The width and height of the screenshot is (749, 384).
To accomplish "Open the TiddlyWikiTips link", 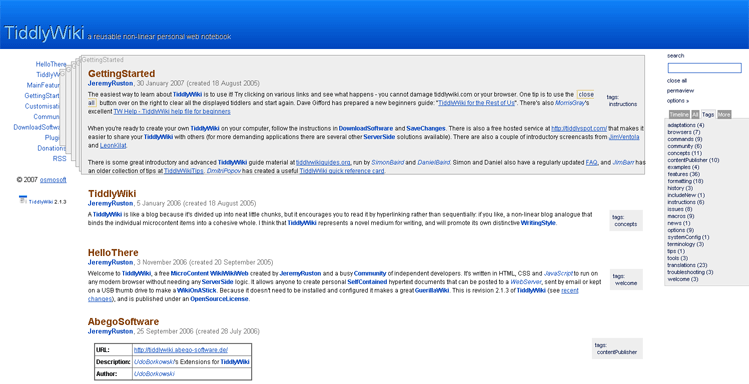I will (x=183, y=171).
